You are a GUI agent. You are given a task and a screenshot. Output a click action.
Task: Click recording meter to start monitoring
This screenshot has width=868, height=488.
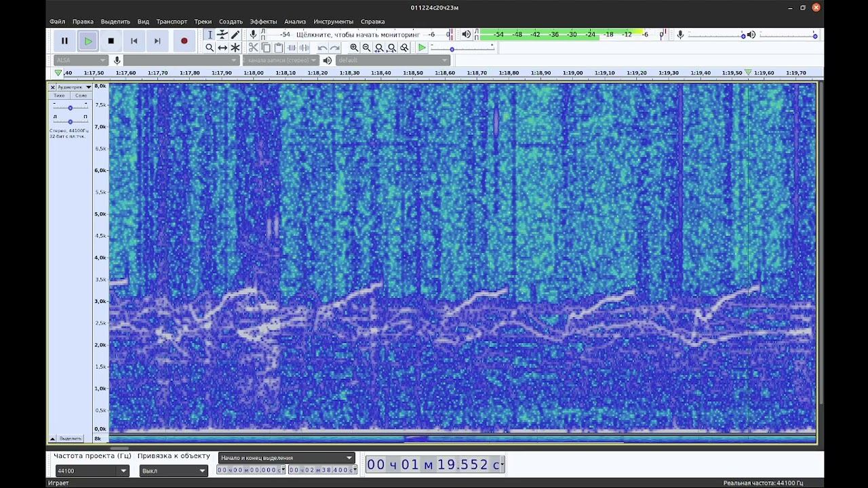click(x=357, y=34)
